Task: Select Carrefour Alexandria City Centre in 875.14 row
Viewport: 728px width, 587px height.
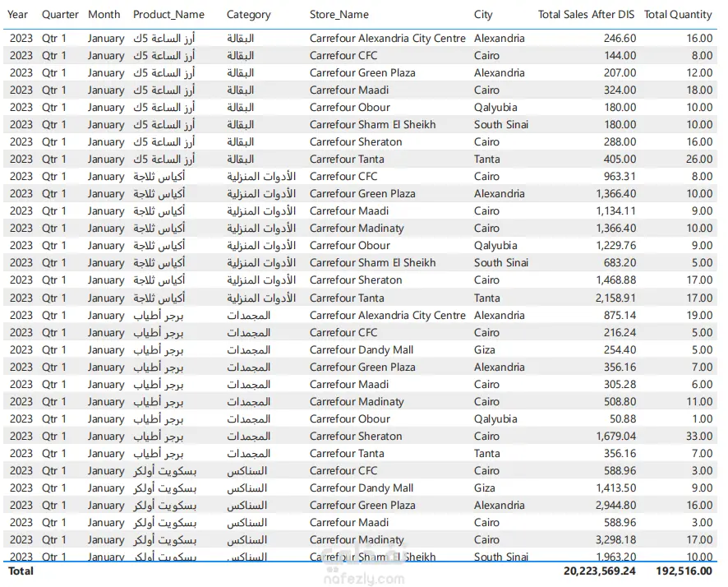Action: click(387, 315)
